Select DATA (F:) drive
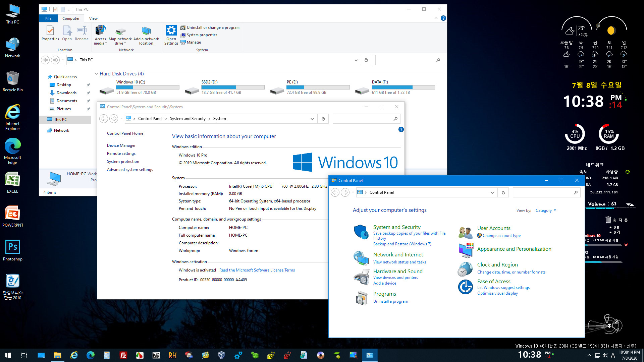644x362 pixels. pos(395,87)
